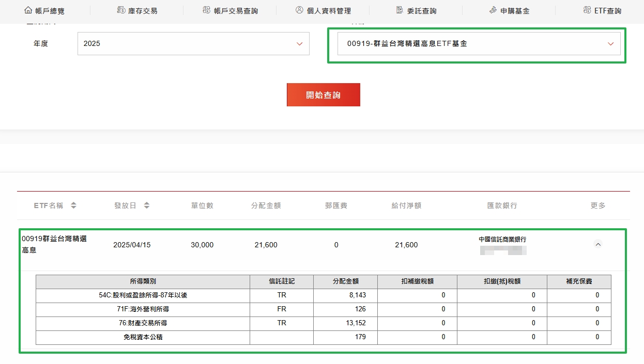Select the 76:財產交易所得 row
Viewport: 644px width, 364px height.
[x=143, y=323]
